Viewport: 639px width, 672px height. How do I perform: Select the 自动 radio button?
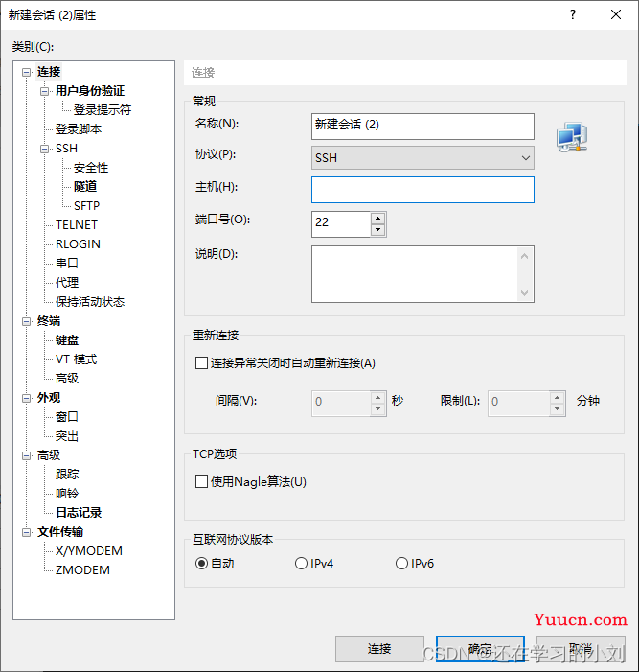201,563
